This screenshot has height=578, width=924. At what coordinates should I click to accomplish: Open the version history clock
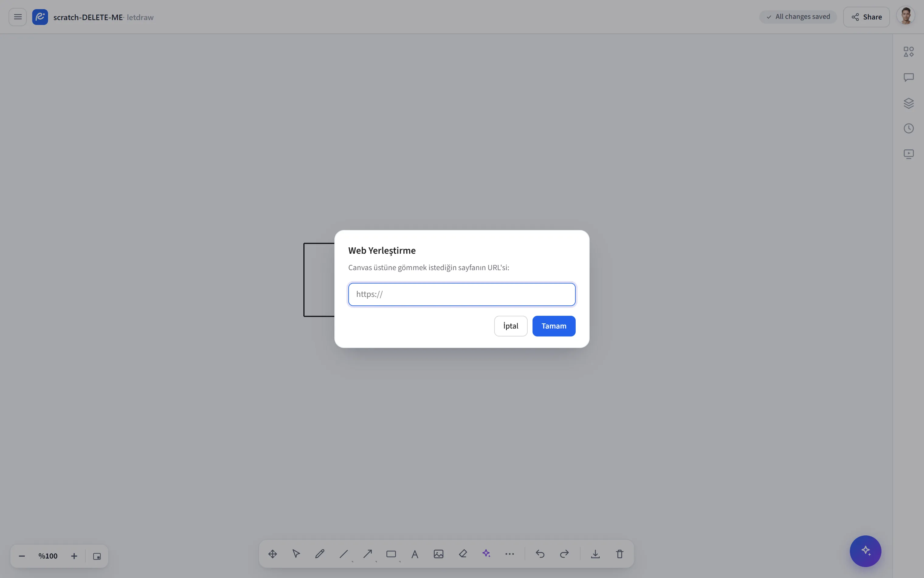(909, 128)
